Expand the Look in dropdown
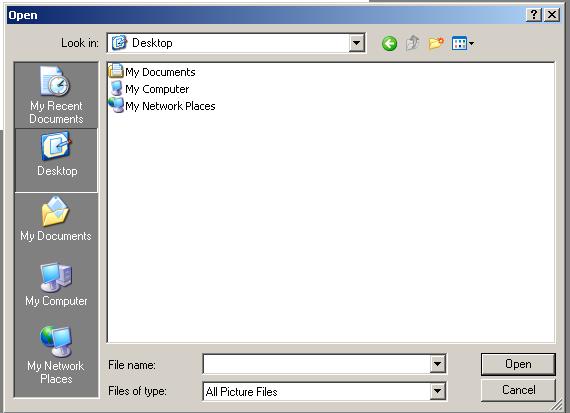Screen dimensions: 570x413 coord(357,43)
